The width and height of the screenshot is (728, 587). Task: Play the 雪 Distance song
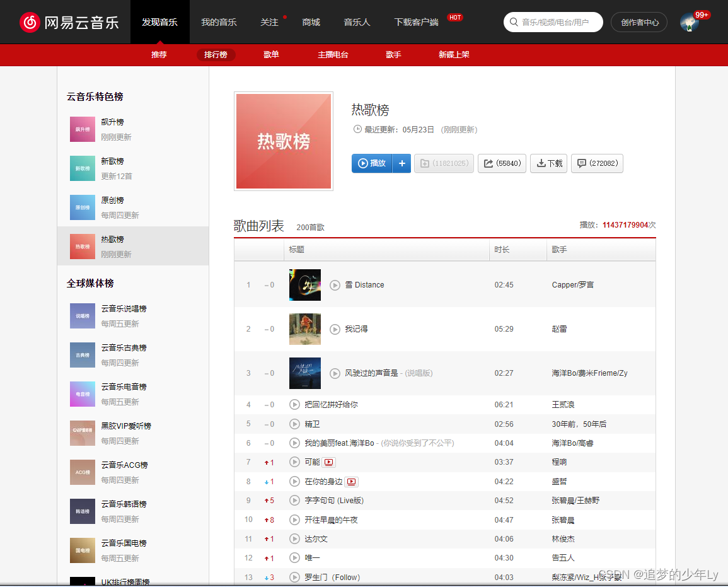tap(335, 285)
